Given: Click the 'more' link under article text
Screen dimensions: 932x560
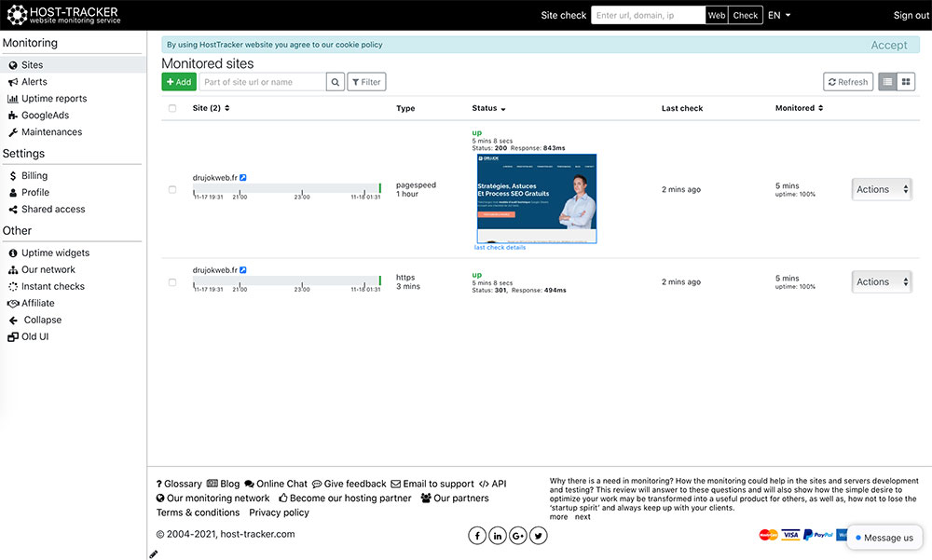Looking at the screenshot, I should [x=558, y=517].
